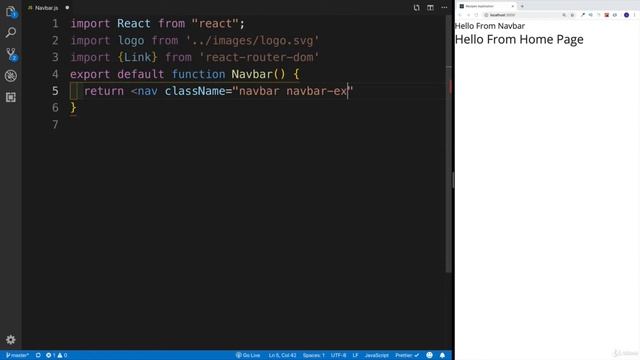
Task: Synchronize changes from the status bar
Action: (38, 355)
